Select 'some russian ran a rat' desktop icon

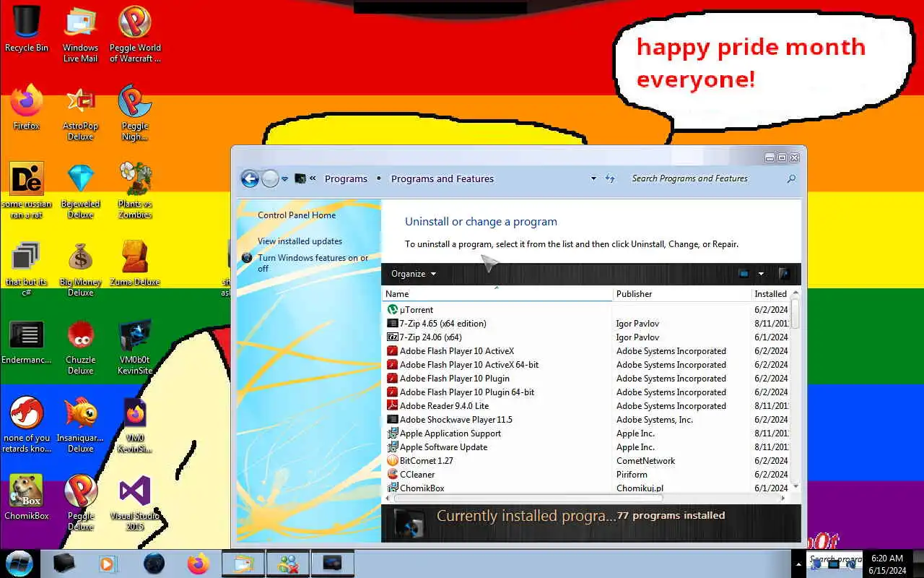[27, 191]
